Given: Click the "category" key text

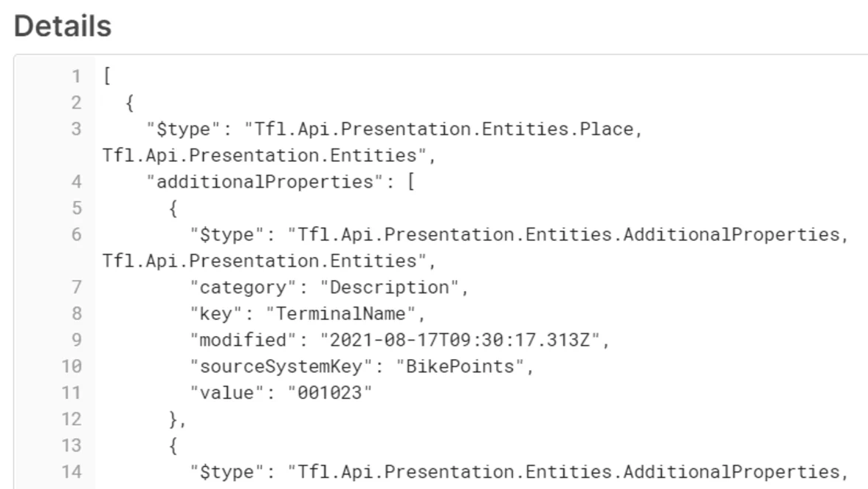Looking at the screenshot, I should (239, 287).
